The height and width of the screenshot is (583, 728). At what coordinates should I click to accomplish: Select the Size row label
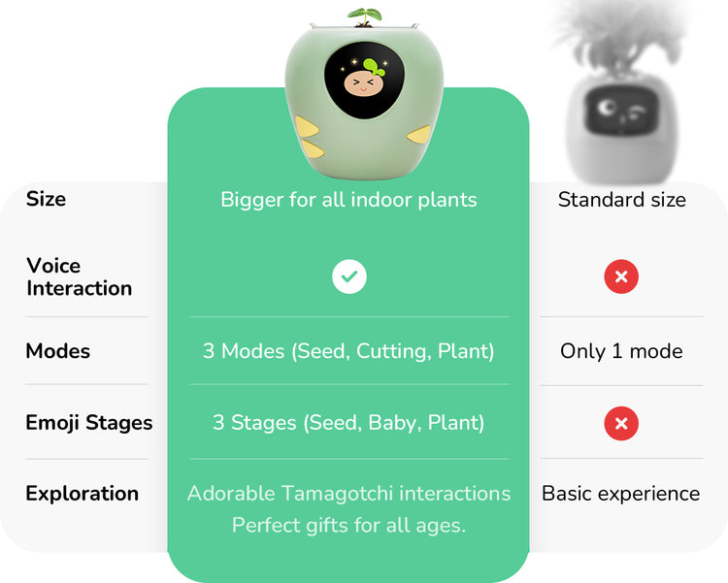tap(46, 199)
